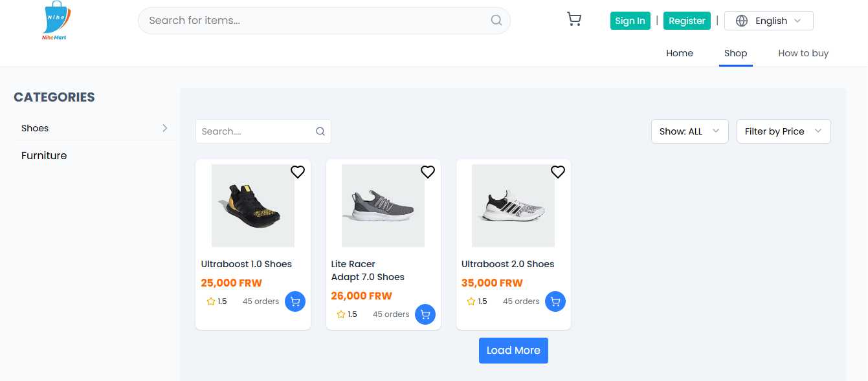Add Ultraboost 2.0 Shoes to cart icon
Screen dimensions: 868x381
[x=555, y=301]
